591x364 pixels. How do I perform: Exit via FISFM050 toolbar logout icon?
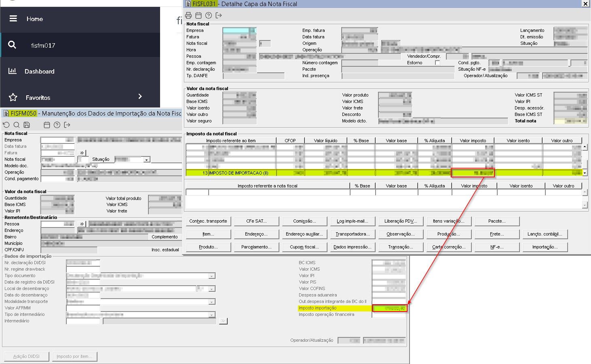click(x=67, y=125)
